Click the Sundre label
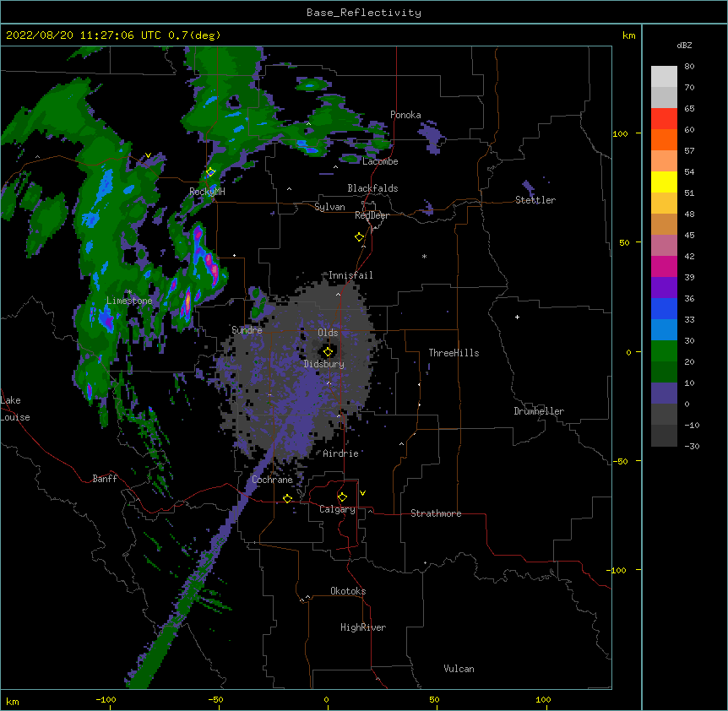 tap(247, 330)
